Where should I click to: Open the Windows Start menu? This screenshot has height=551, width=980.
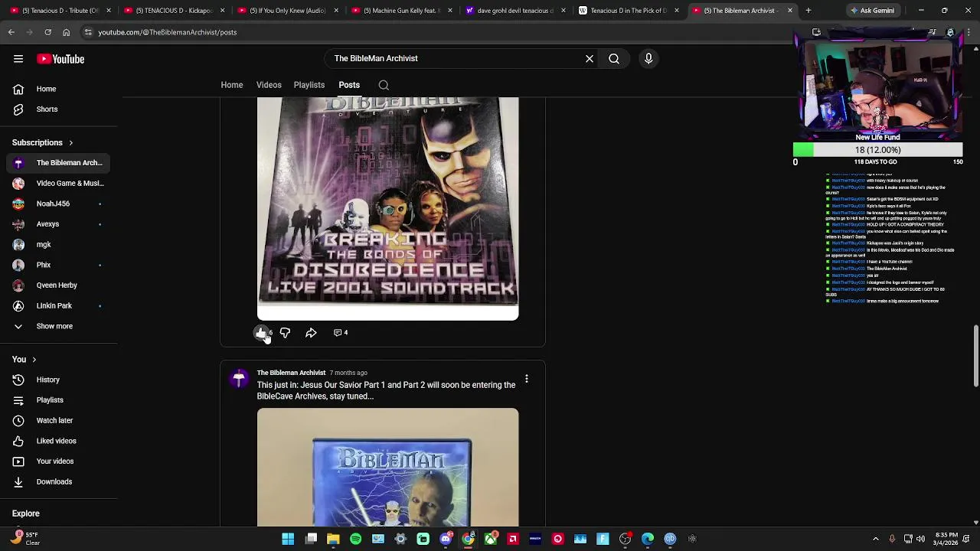pyautogui.click(x=288, y=539)
